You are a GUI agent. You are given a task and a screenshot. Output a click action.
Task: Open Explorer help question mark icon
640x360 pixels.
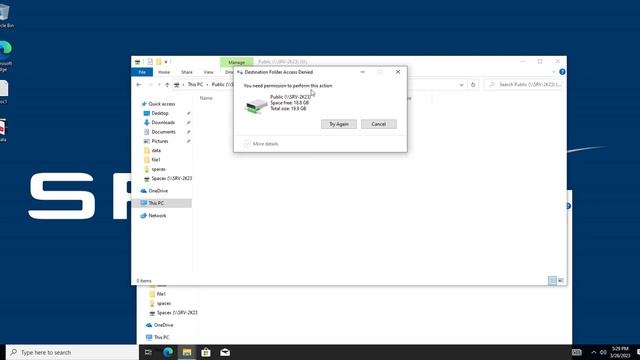point(562,72)
